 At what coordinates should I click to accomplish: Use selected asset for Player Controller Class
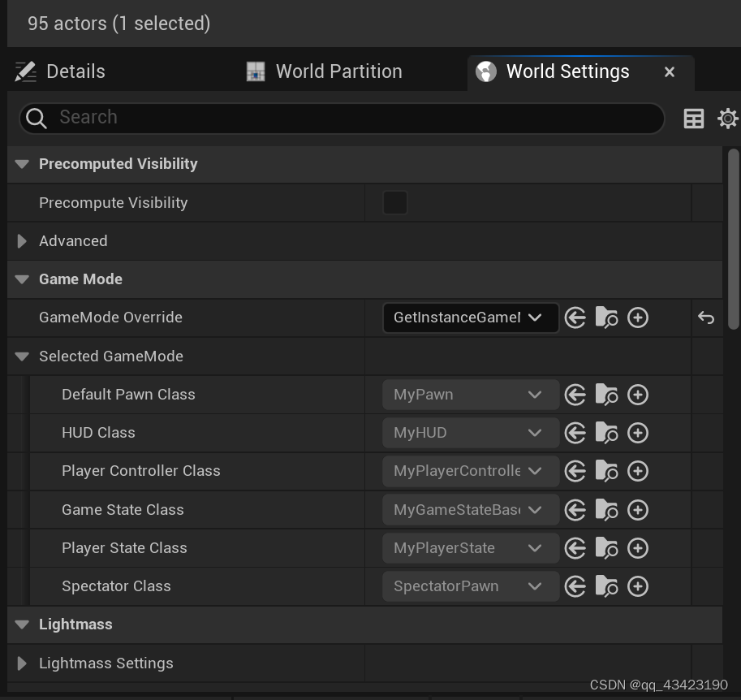pyautogui.click(x=575, y=471)
